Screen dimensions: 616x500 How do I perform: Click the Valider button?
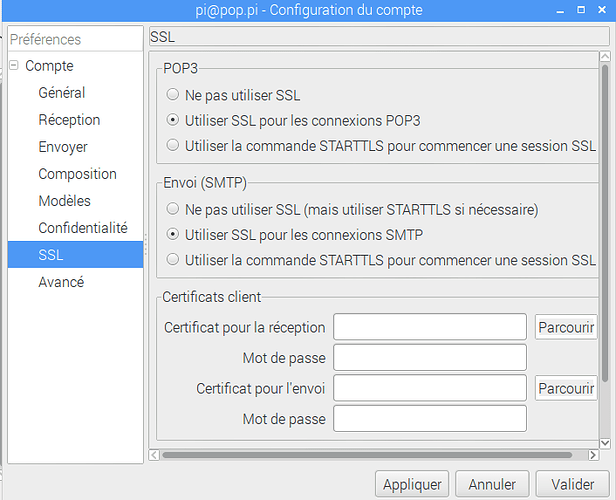point(572,484)
